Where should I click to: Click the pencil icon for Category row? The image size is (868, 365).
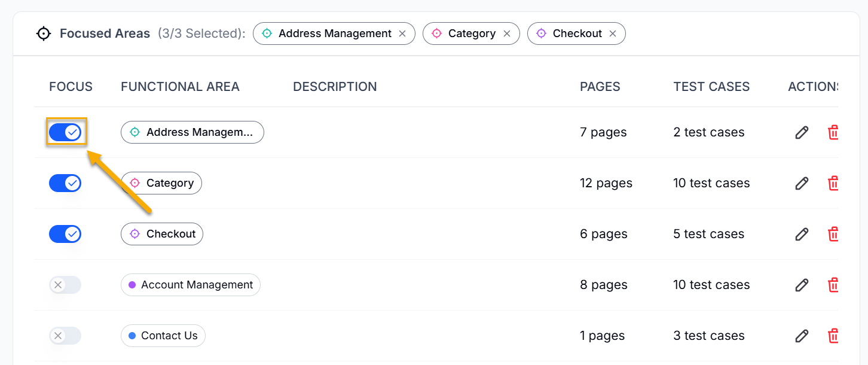click(802, 183)
